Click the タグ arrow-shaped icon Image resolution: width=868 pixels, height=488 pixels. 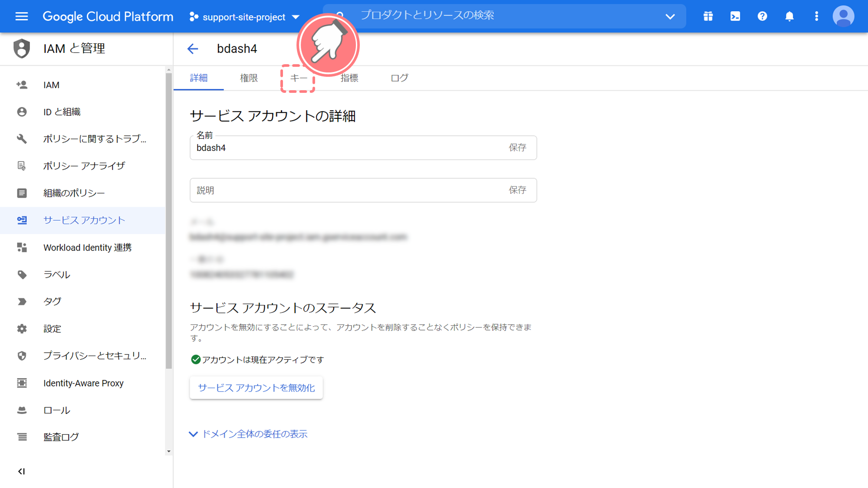pos(22,301)
